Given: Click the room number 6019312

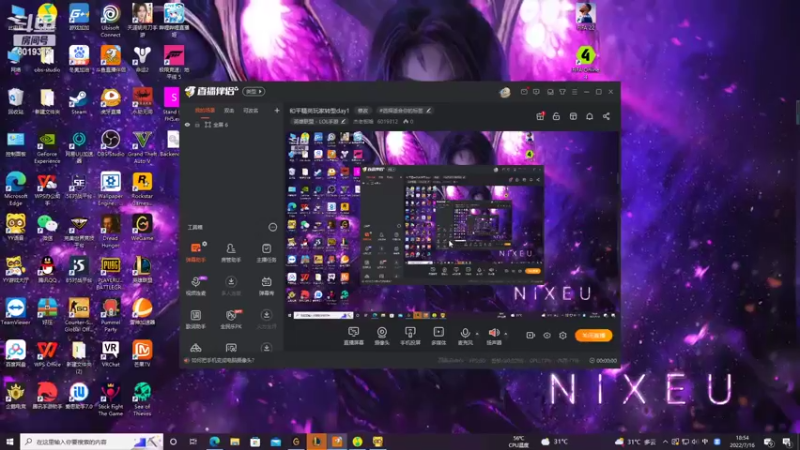Looking at the screenshot, I should pos(387,121).
